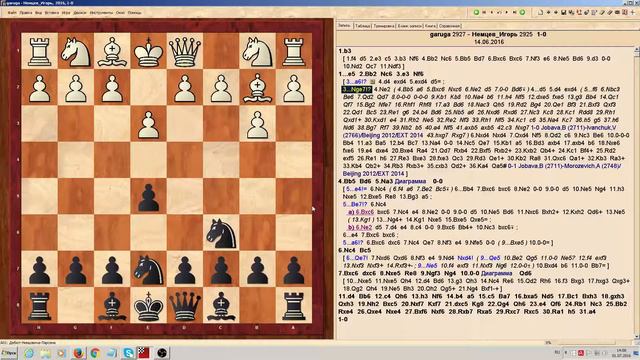Select variation a) 6.Bxc6
The height and width of the screenshot is (360, 640).
[x=361, y=212]
